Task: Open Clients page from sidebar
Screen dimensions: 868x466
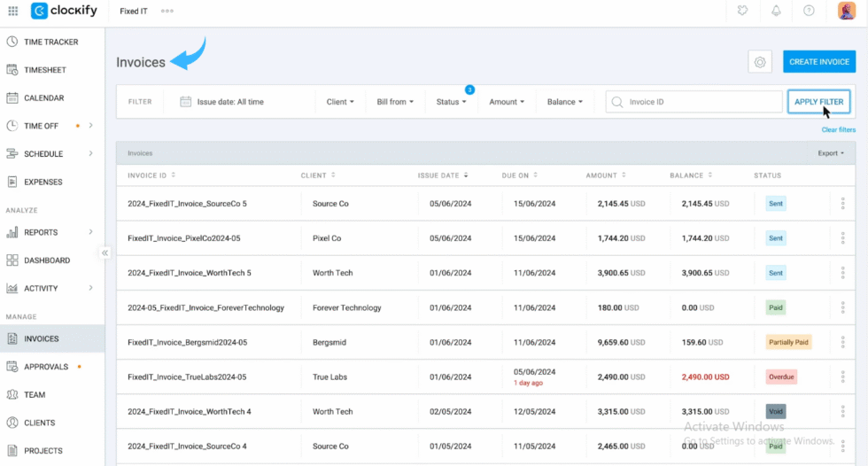Action: click(x=39, y=423)
